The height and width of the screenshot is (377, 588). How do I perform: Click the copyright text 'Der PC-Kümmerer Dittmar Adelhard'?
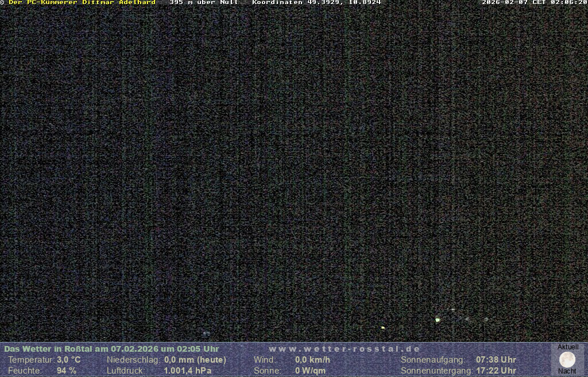tap(82, 2)
